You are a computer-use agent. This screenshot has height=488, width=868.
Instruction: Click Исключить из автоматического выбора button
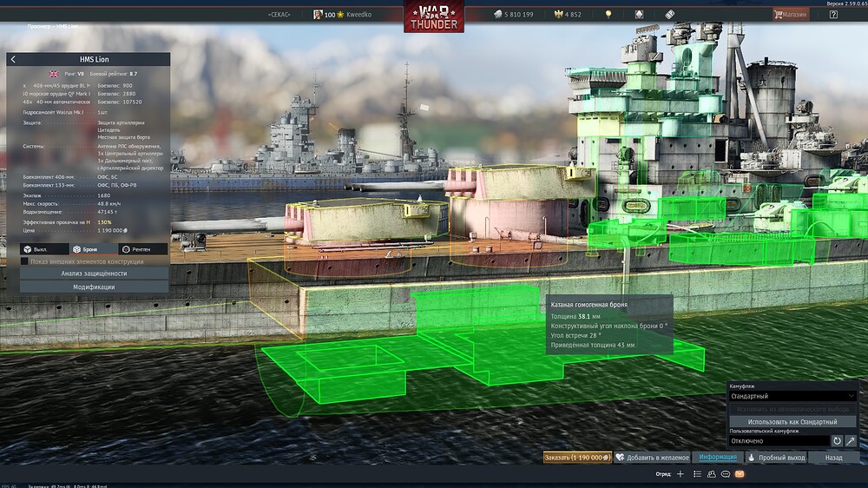pos(792,409)
